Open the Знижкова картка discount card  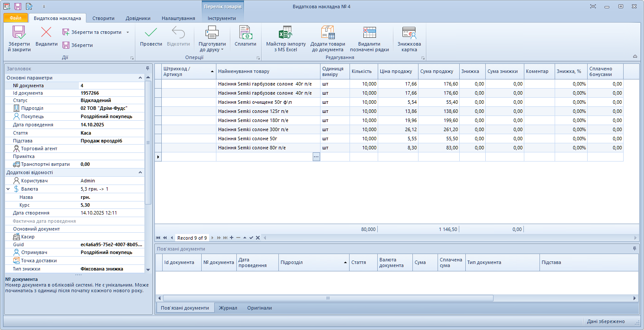click(409, 33)
